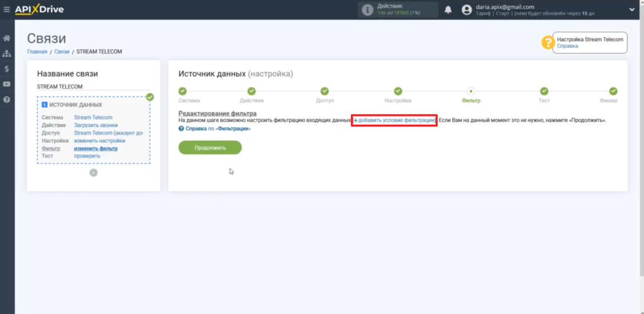This screenshot has width=644, height=314.
Task: Click the добавить условие фильтрации link
Action: tap(394, 120)
